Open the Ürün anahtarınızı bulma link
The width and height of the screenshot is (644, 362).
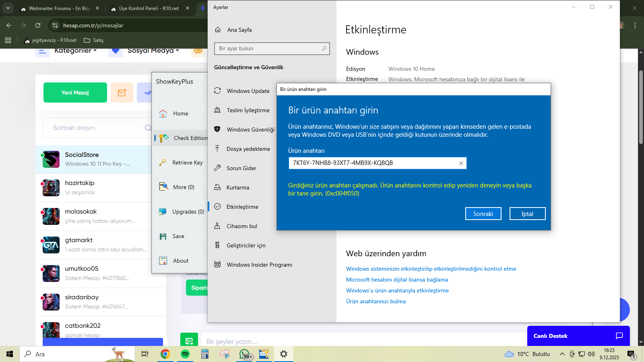376,302
